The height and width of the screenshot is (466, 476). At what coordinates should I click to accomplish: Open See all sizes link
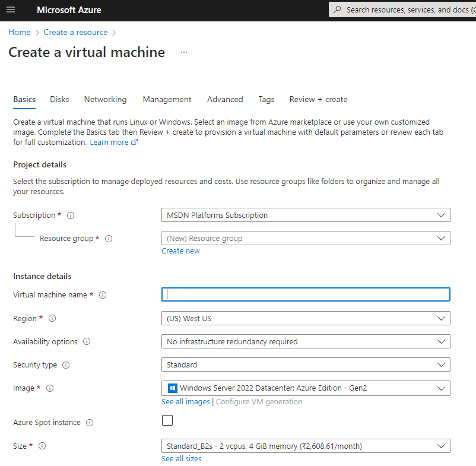pos(182,458)
